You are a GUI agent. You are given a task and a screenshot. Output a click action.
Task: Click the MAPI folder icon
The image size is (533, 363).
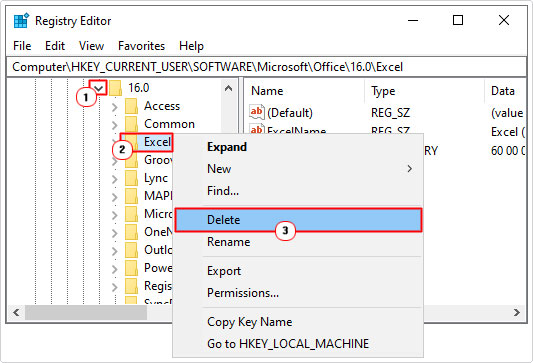tap(132, 196)
